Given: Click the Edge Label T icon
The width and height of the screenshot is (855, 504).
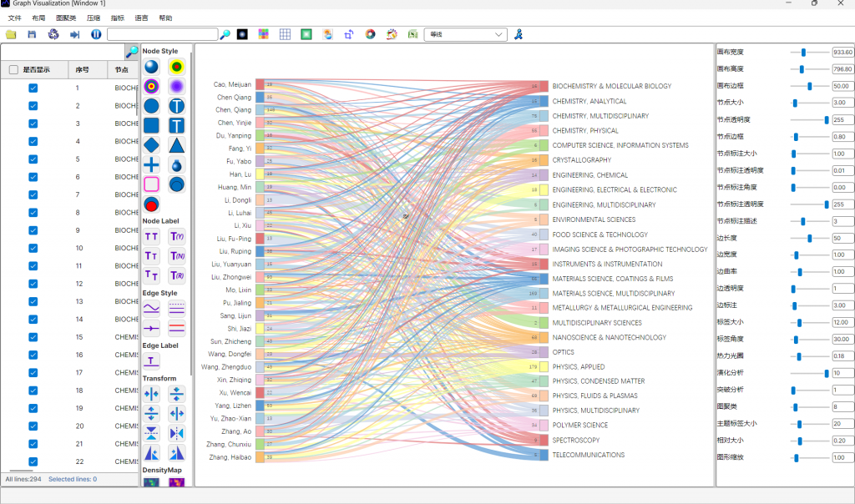Looking at the screenshot, I should pyautogui.click(x=151, y=360).
